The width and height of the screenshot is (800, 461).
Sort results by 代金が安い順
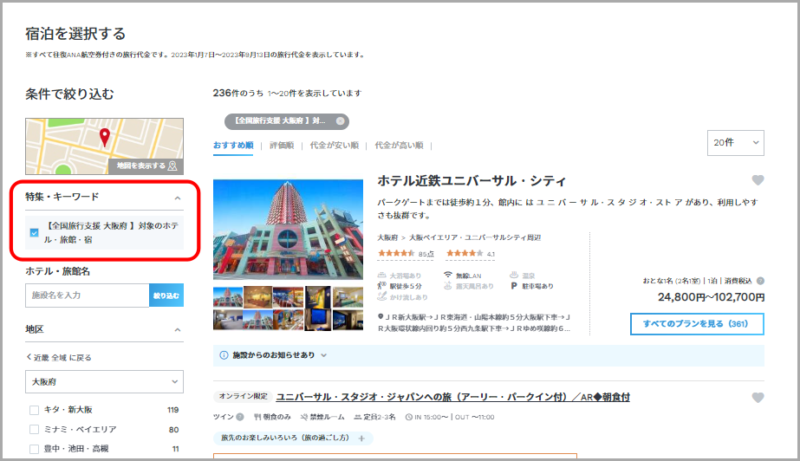334,145
